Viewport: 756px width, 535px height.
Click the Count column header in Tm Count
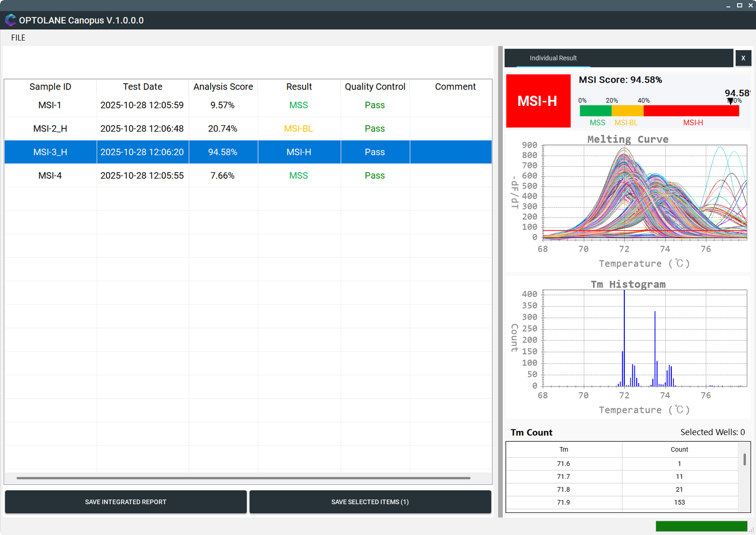pyautogui.click(x=679, y=450)
